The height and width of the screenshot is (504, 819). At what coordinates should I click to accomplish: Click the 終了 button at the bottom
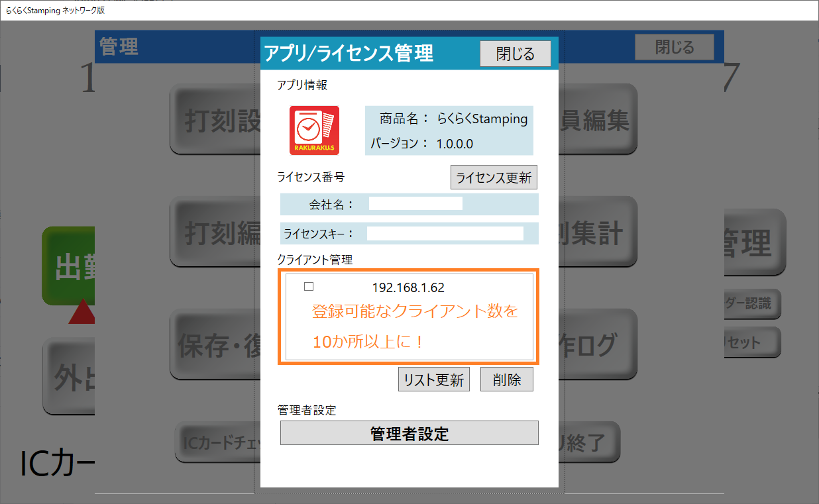[588, 442]
